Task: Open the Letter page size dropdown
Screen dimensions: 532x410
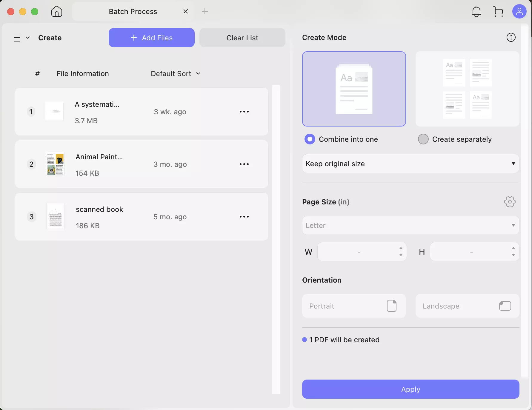Action: click(410, 225)
